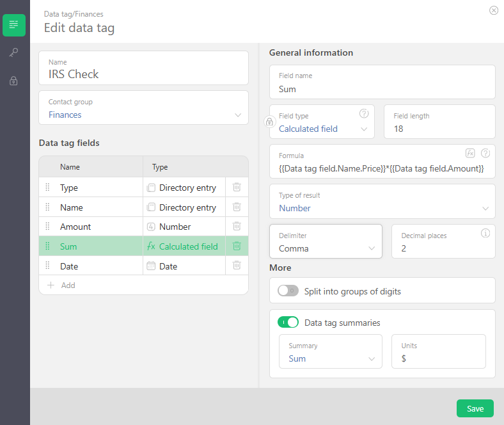This screenshot has height=425, width=504.
Task: Delete the Type field row
Action: point(237,187)
